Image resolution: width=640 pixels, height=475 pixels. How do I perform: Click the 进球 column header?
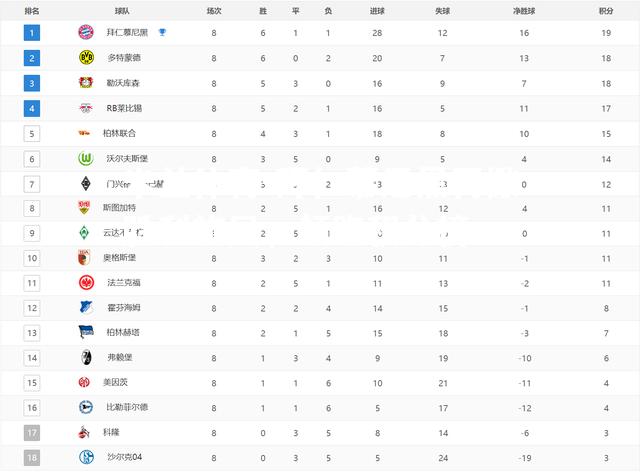click(x=377, y=11)
